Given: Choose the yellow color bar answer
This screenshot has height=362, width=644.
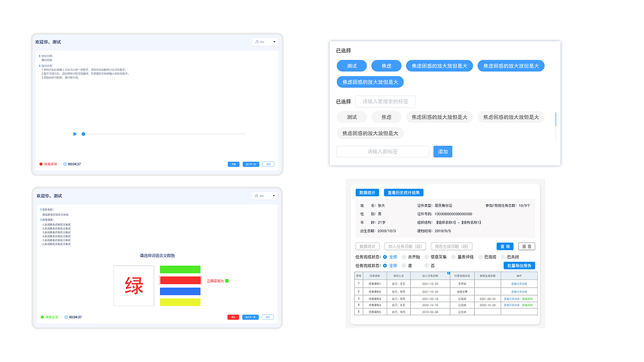Looking at the screenshot, I should (x=180, y=302).
